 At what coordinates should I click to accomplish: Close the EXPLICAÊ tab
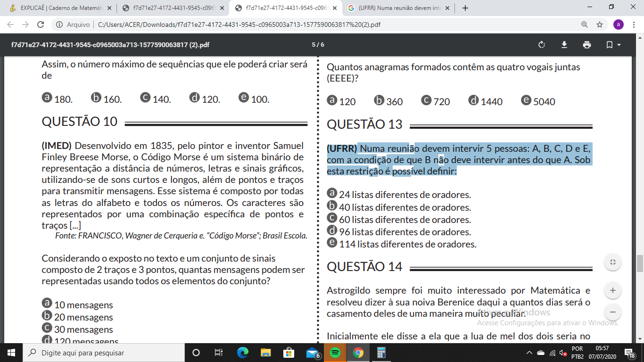[x=109, y=8]
